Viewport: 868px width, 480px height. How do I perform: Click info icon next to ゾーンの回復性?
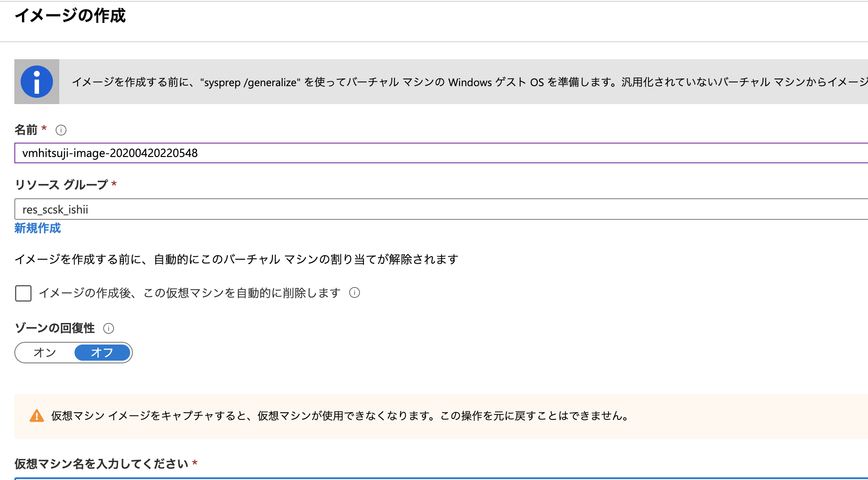coord(109,328)
